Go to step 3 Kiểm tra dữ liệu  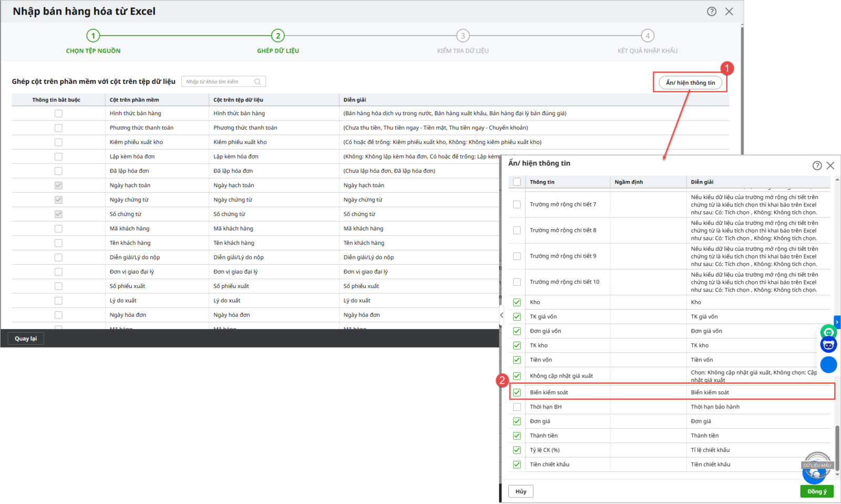(463, 36)
